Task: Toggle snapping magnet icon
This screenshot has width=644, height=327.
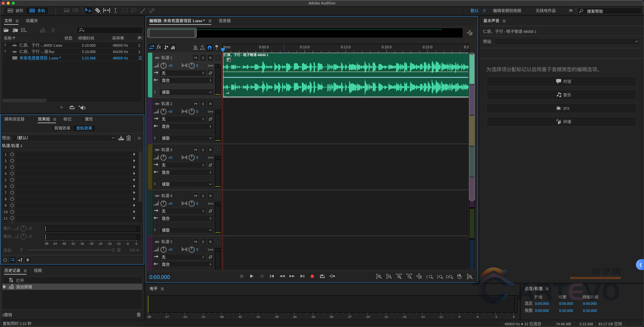Action: [x=210, y=47]
